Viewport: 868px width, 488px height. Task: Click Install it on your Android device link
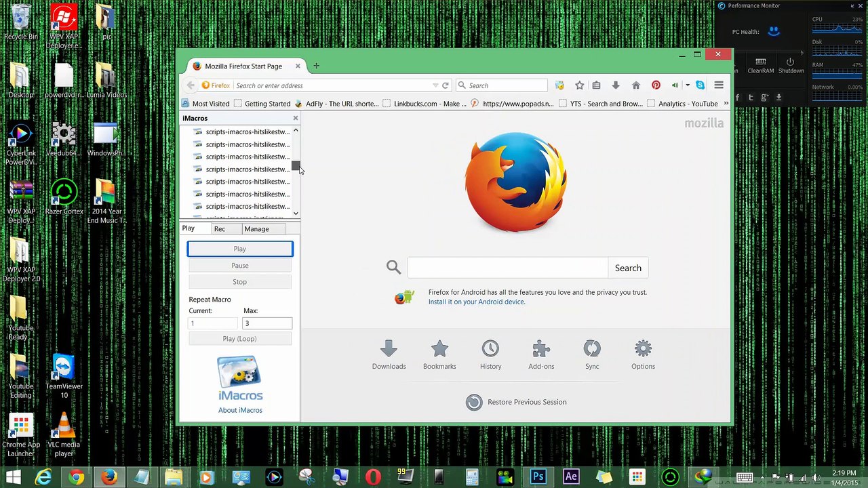[x=477, y=302]
